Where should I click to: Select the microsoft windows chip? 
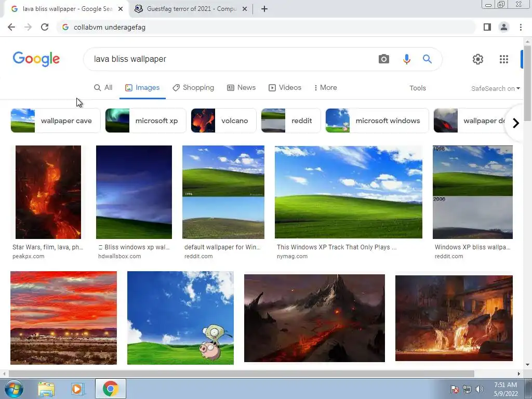click(x=377, y=121)
